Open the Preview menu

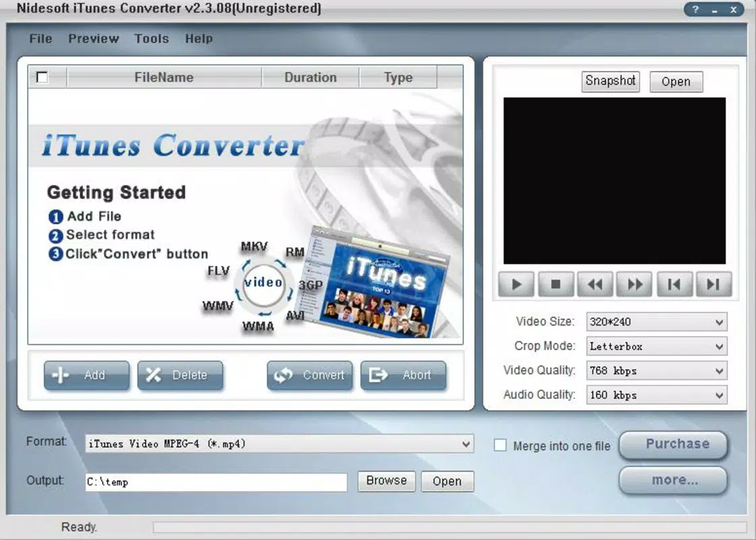(x=94, y=38)
